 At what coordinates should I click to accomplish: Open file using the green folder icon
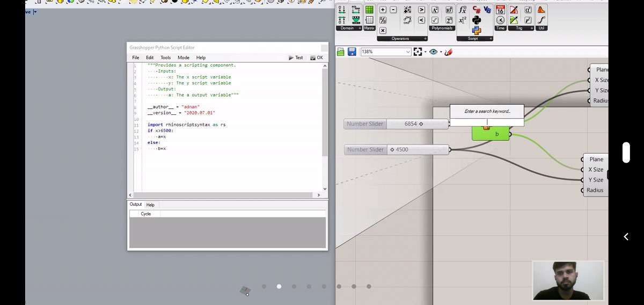pos(341,52)
